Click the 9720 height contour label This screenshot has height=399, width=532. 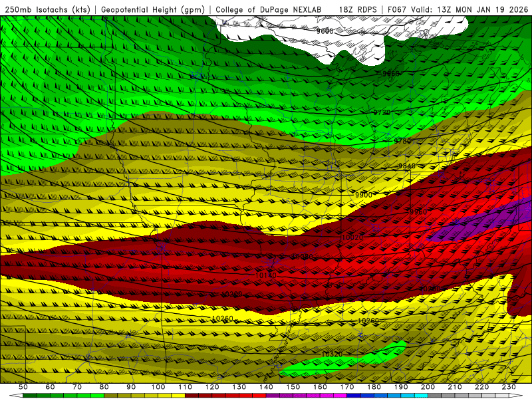pyautogui.click(x=382, y=112)
